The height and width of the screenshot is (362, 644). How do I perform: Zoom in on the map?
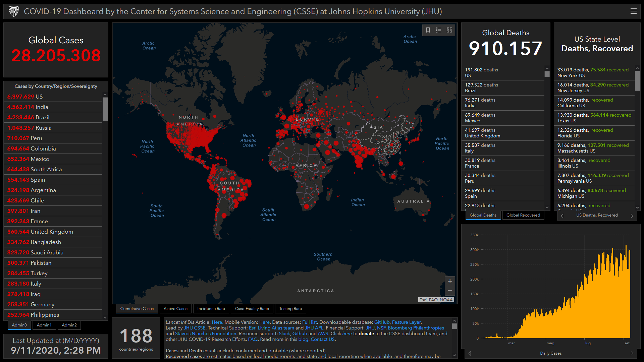(x=450, y=281)
